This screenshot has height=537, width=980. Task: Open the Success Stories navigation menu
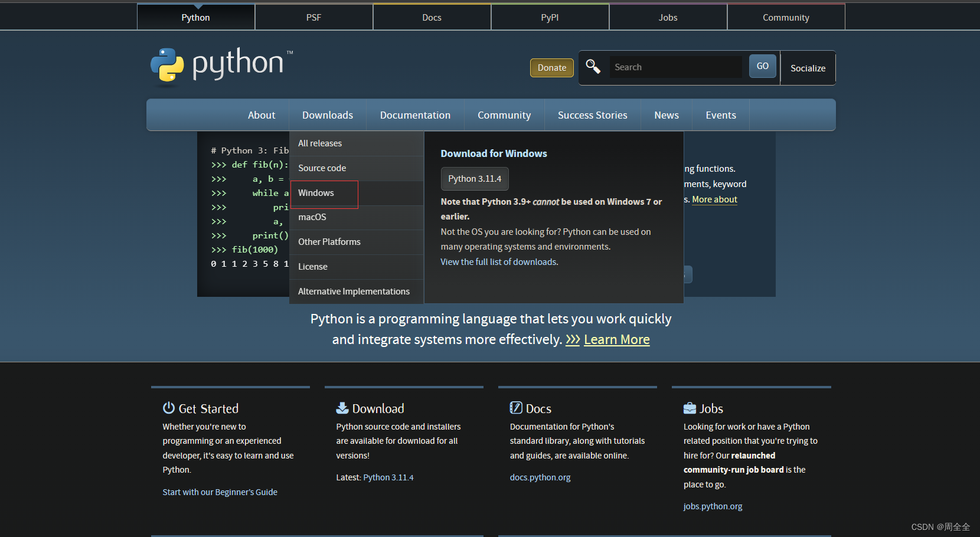pyautogui.click(x=593, y=115)
